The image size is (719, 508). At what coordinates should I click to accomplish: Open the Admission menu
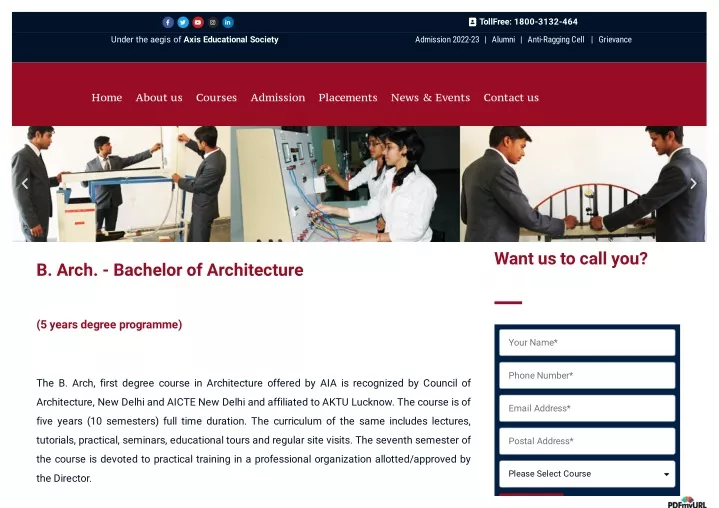(x=278, y=98)
